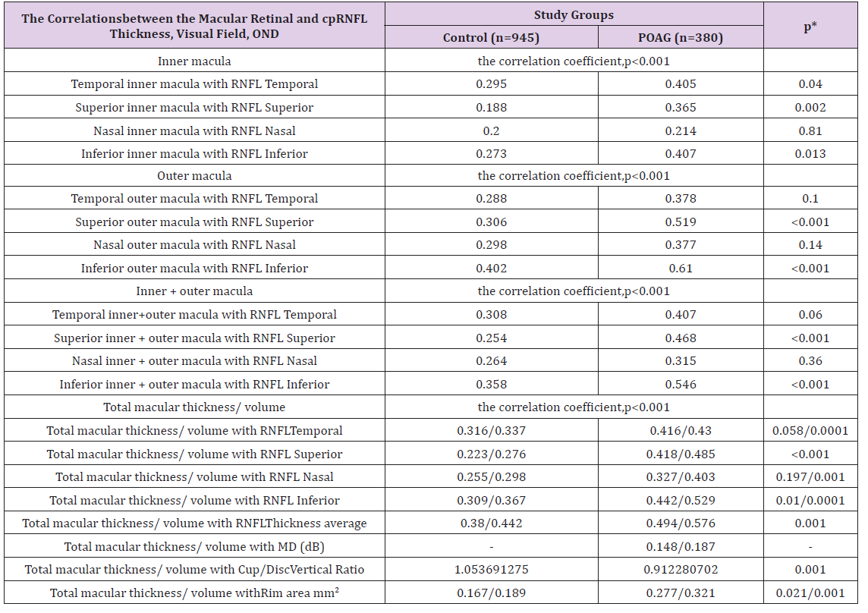
Task: Select the Control (n=945) header cell
Action: tap(491, 38)
